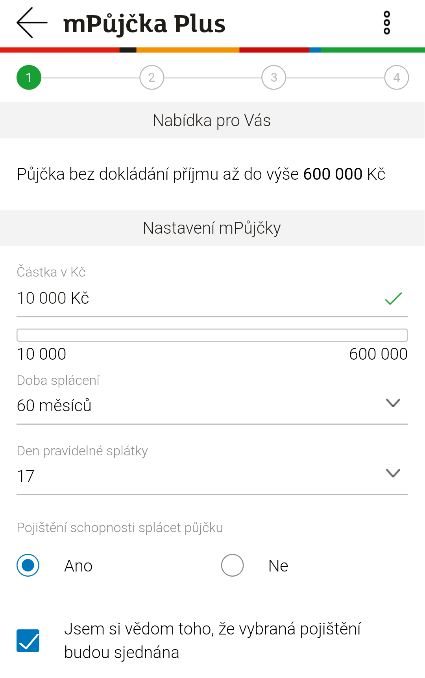Tap step 1 indicator circle

[x=29, y=77]
